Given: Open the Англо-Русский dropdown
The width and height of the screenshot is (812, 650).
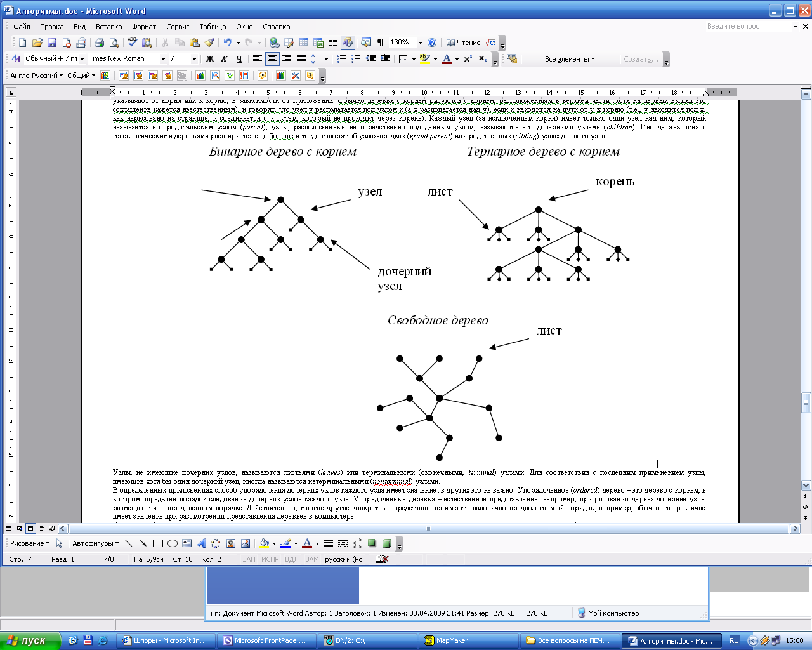Looking at the screenshot, I should [37, 76].
